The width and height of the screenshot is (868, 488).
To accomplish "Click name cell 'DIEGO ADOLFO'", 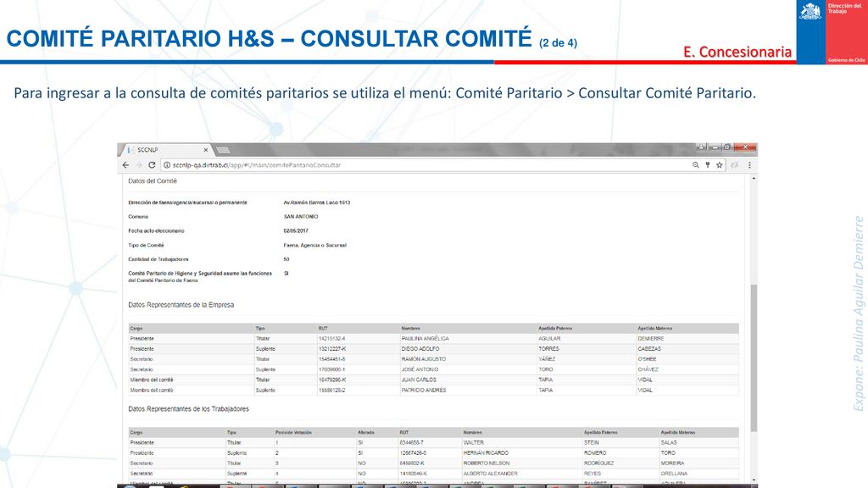I will [x=420, y=349].
